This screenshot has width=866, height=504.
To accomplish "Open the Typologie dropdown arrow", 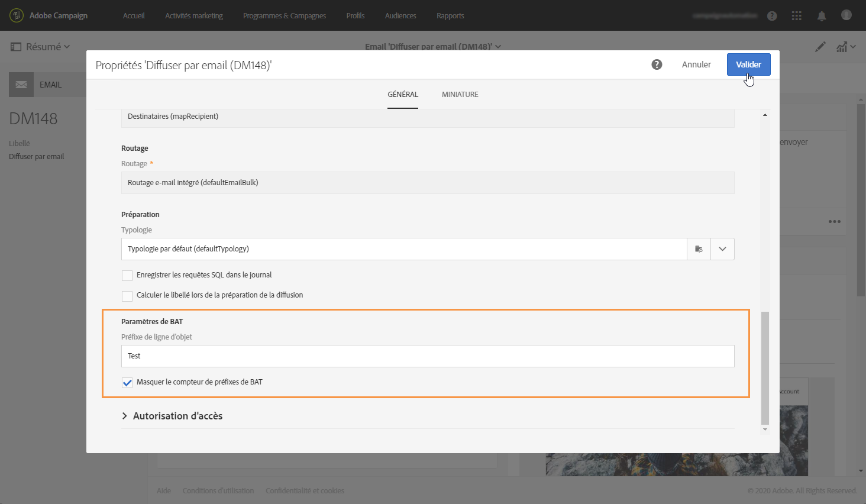I will coord(722,249).
